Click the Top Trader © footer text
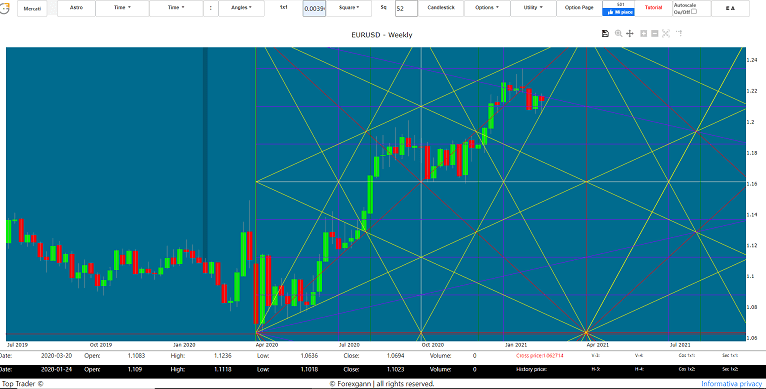This screenshot has width=766, height=389. [22, 384]
